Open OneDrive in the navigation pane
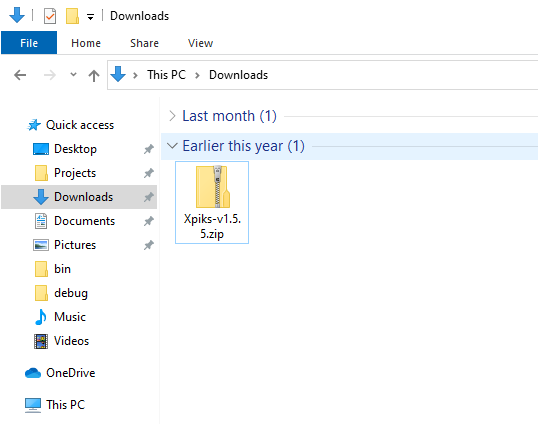This screenshot has height=424, width=538. tap(71, 373)
